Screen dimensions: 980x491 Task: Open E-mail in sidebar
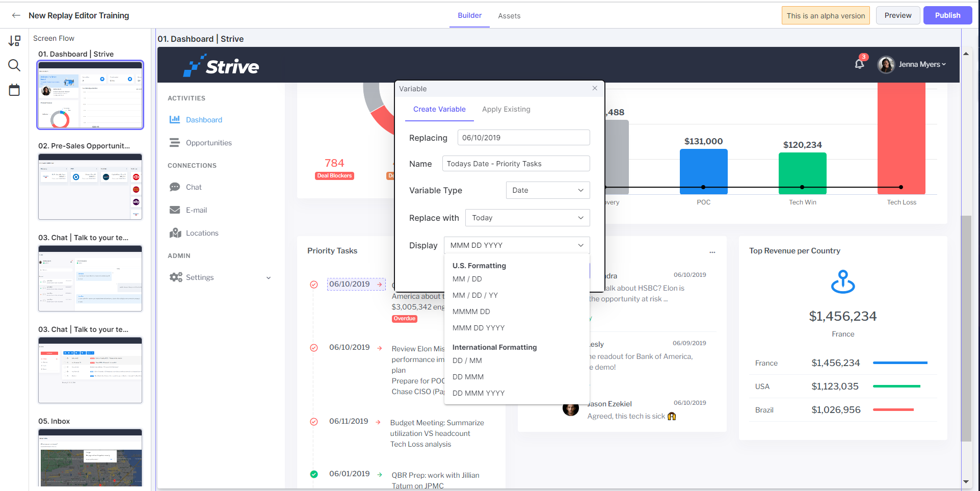[196, 210]
